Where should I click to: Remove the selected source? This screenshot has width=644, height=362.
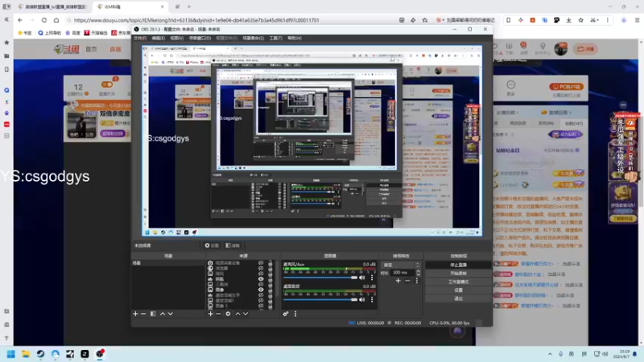(x=218, y=314)
